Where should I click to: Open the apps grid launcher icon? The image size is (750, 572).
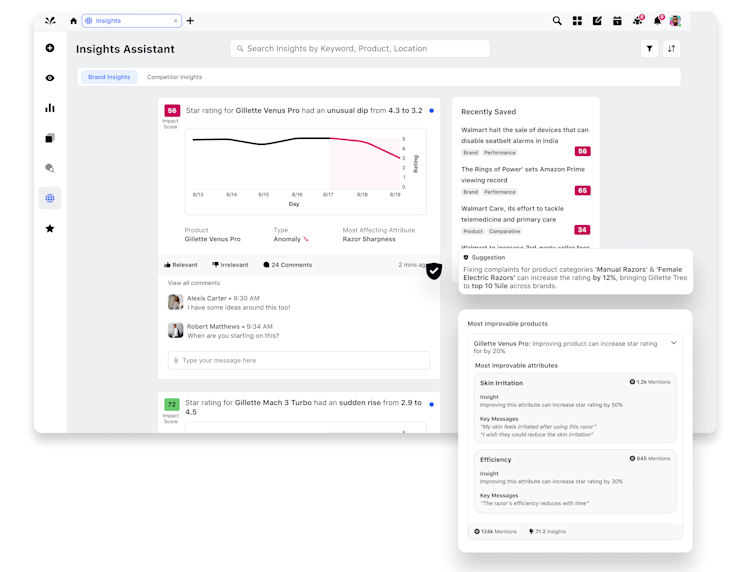click(577, 21)
